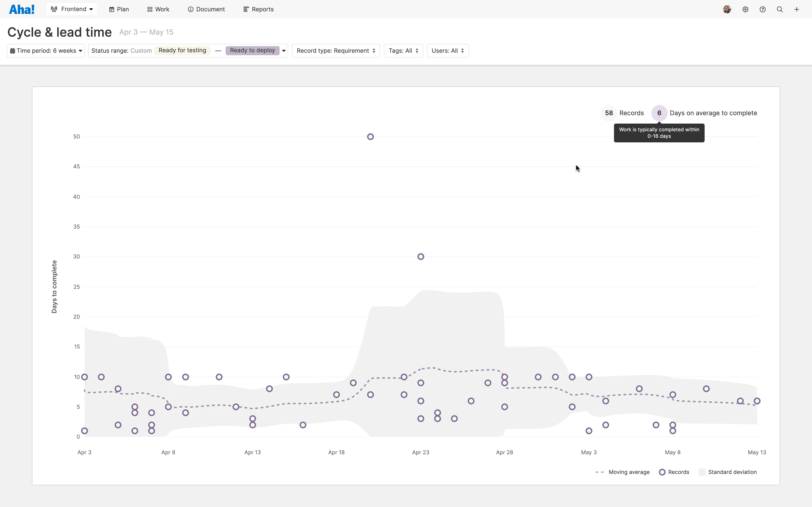Open the Reports menu
The width and height of the screenshot is (812, 507).
click(x=258, y=9)
